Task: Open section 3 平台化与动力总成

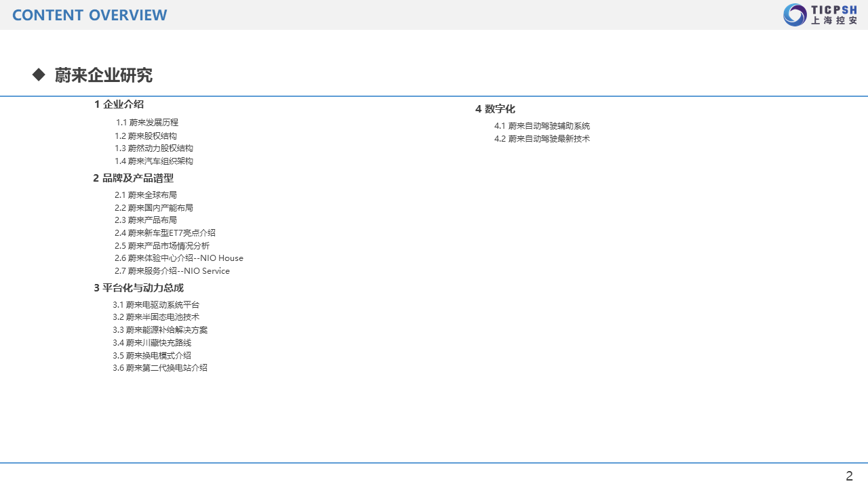Action: click(138, 288)
